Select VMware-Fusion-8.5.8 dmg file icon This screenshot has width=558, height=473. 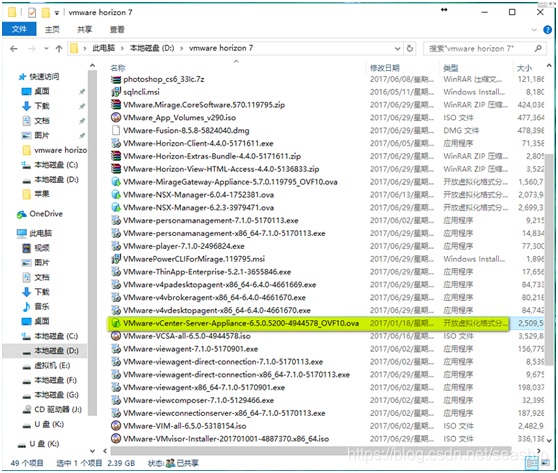pyautogui.click(x=116, y=130)
